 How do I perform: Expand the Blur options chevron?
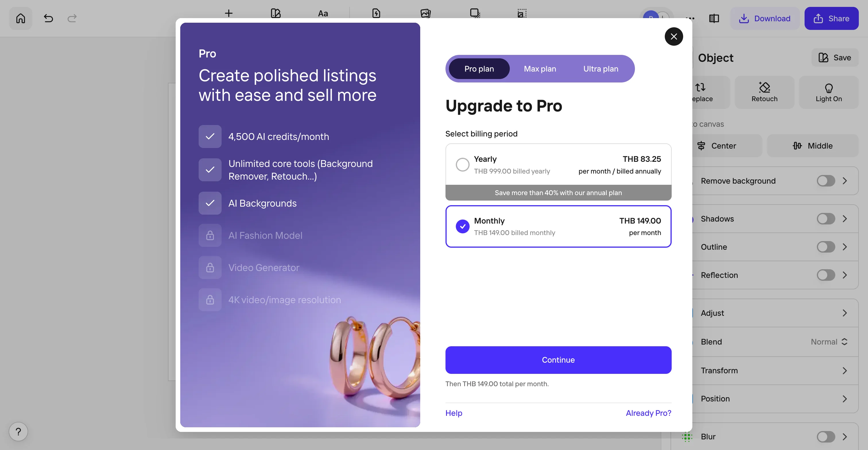pos(844,436)
